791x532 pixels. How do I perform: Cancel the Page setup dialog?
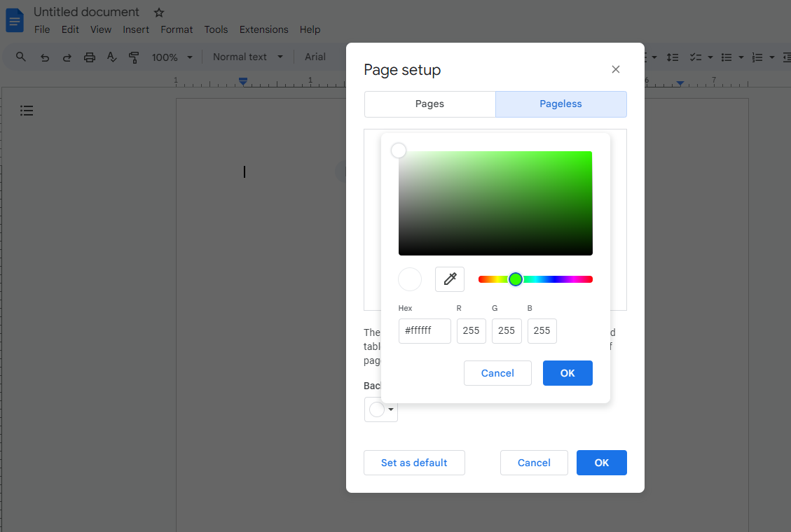point(534,463)
